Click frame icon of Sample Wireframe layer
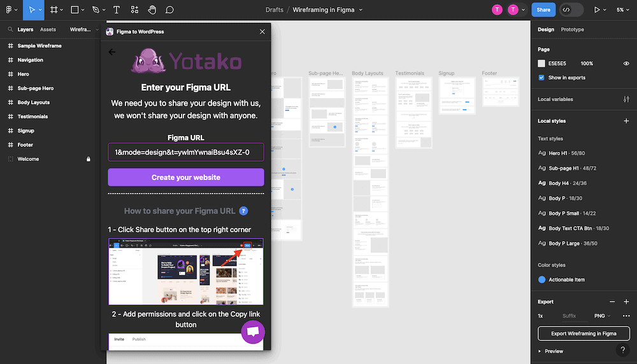This screenshot has height=364, width=637. [11, 46]
